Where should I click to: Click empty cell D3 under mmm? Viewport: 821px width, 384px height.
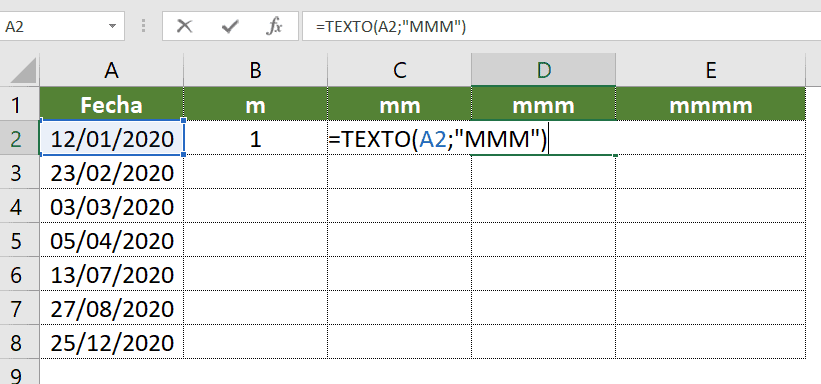pos(543,172)
